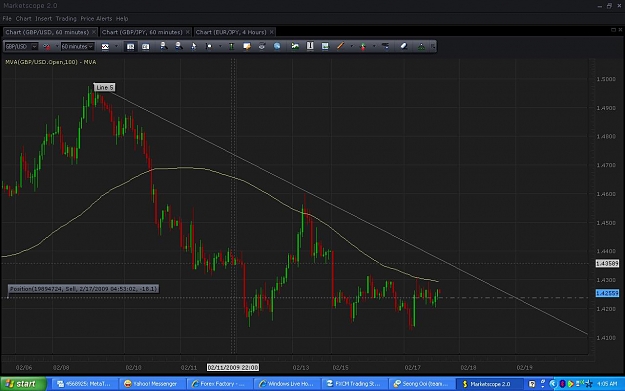Screen dimensions: 625x391
Task: Click the chart type icon
Action: 105,47
